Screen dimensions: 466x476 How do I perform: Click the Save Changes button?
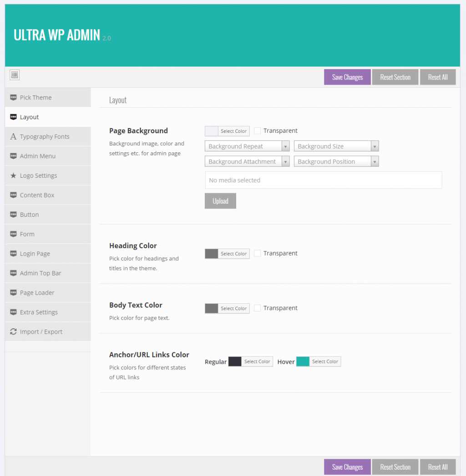coord(347,77)
